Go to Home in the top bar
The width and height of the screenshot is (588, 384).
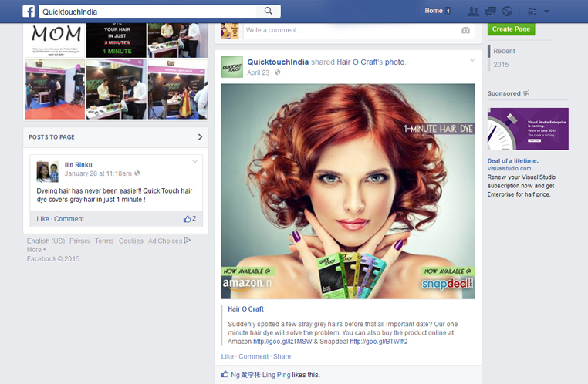[x=433, y=11]
